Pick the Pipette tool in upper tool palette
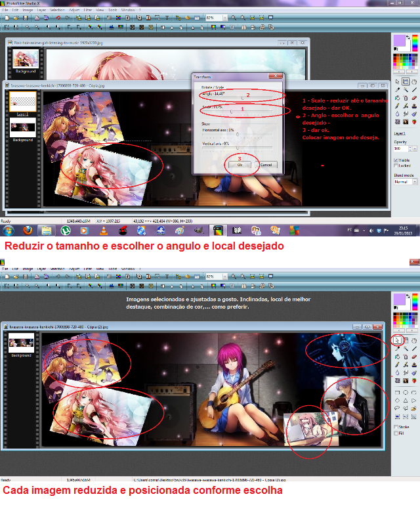Screen dimensions: 420x507 coord(398,90)
